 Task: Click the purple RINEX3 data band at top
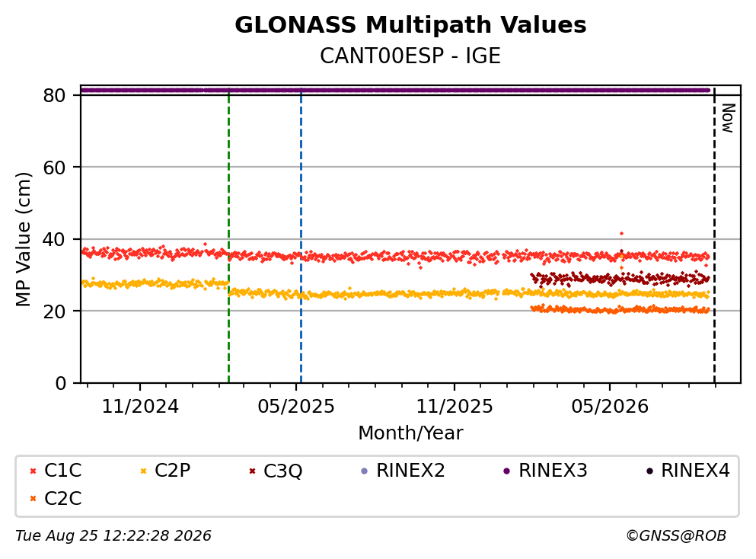click(395, 90)
